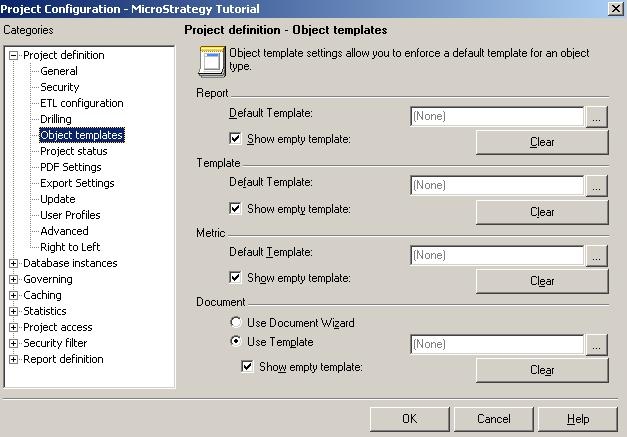Expand the Governing node

point(13,279)
